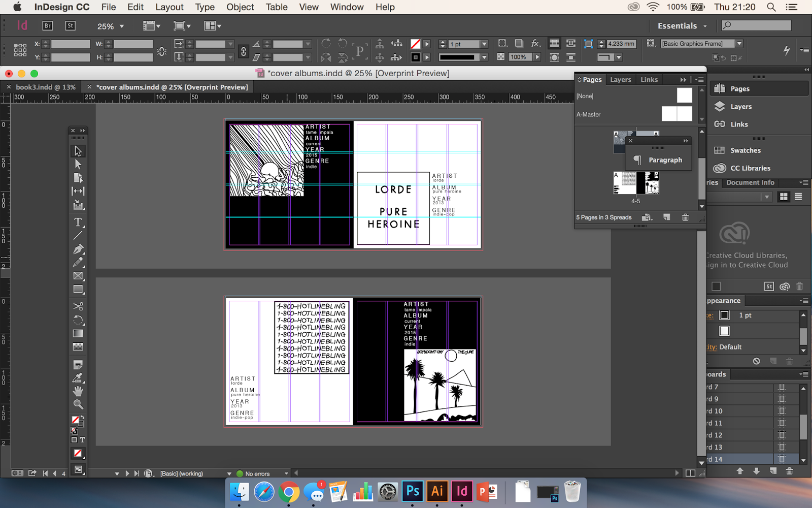Choose the Hand tool
Image resolution: width=812 pixels, height=508 pixels.
(x=78, y=391)
